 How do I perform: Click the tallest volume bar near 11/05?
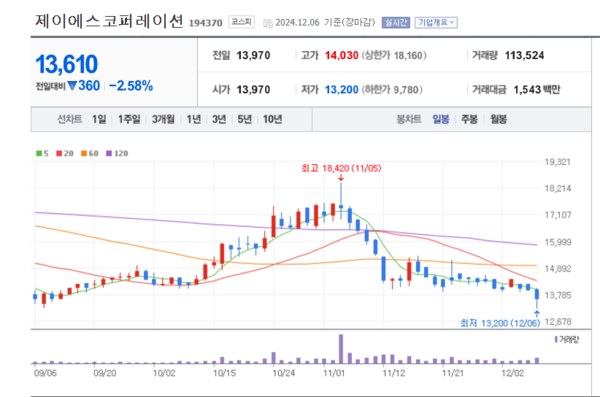tap(341, 349)
